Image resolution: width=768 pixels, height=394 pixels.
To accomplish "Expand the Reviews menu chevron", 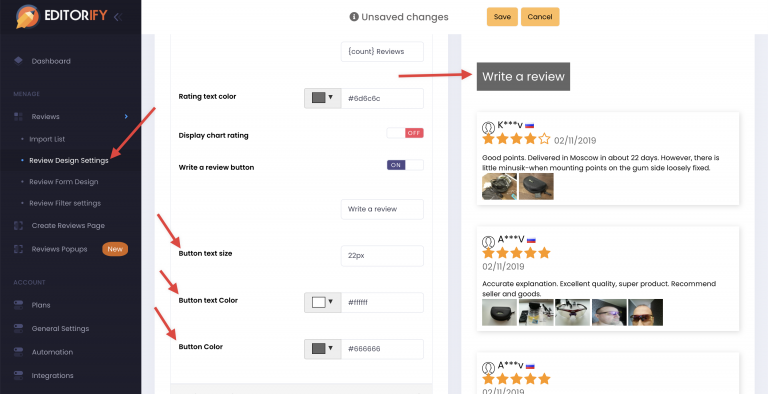I will pyautogui.click(x=126, y=116).
